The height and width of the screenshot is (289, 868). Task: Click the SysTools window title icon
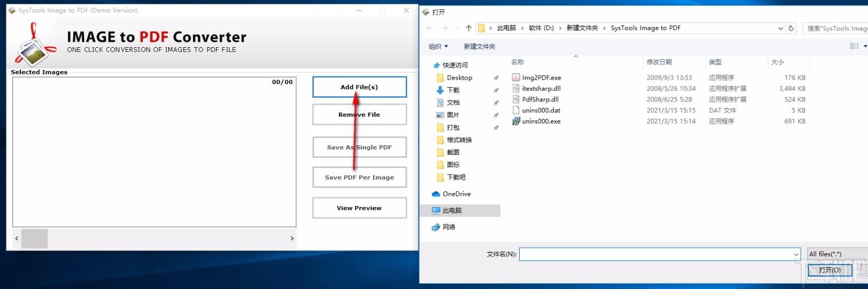pos(12,10)
